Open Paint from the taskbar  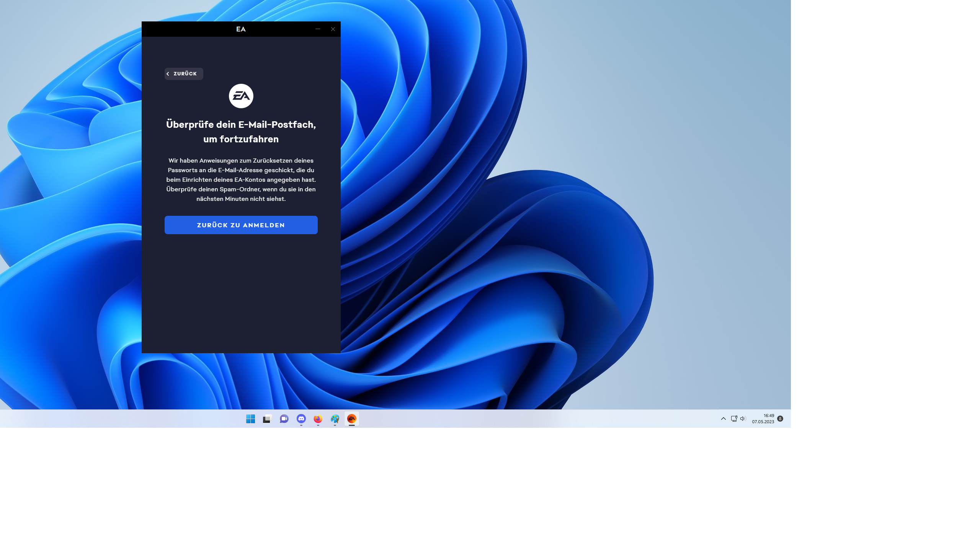coord(335,419)
